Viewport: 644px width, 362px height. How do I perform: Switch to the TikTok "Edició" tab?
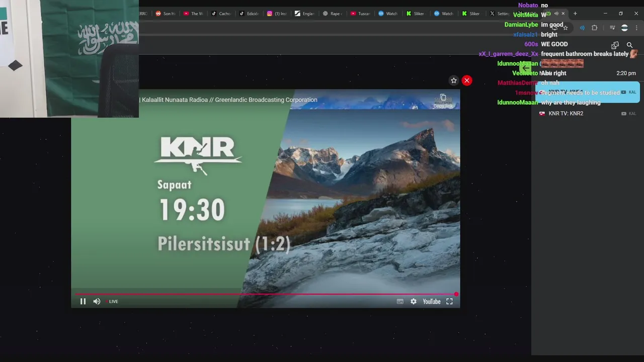249,14
